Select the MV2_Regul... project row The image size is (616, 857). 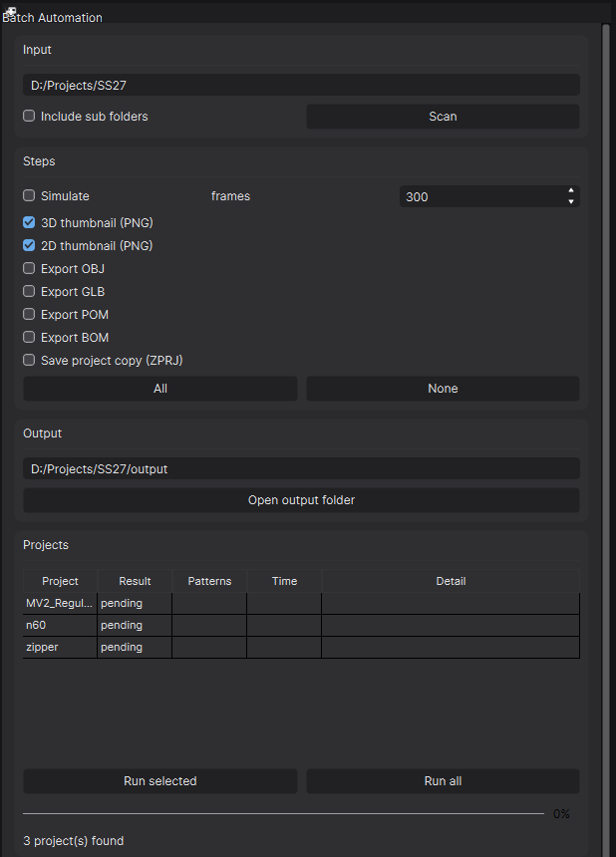pos(301,604)
